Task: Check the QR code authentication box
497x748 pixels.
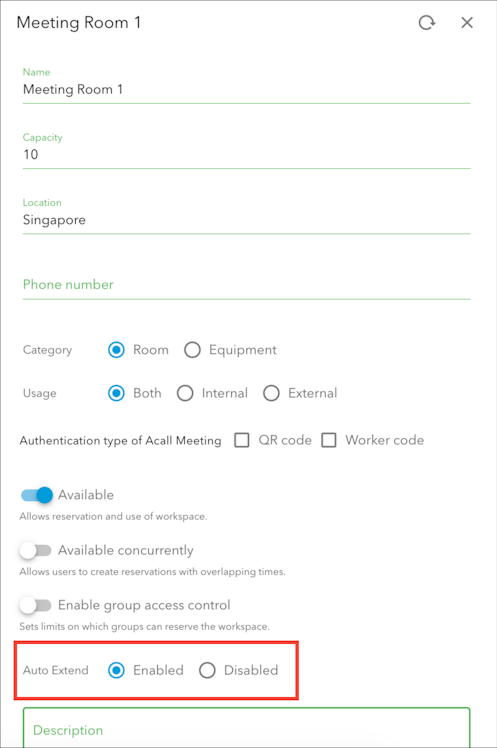Action: [242, 440]
